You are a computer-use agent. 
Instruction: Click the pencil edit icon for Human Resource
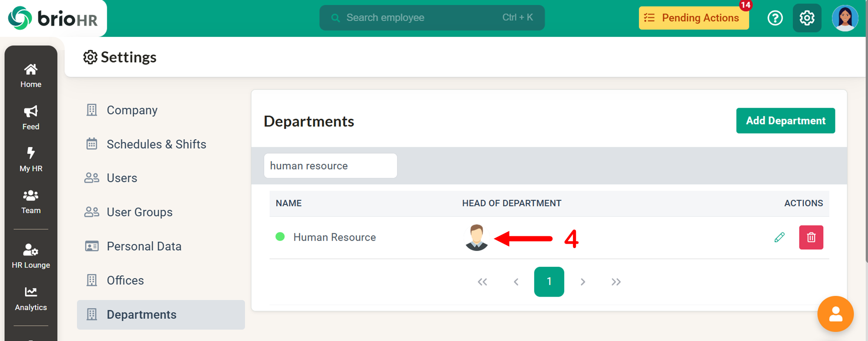point(779,237)
